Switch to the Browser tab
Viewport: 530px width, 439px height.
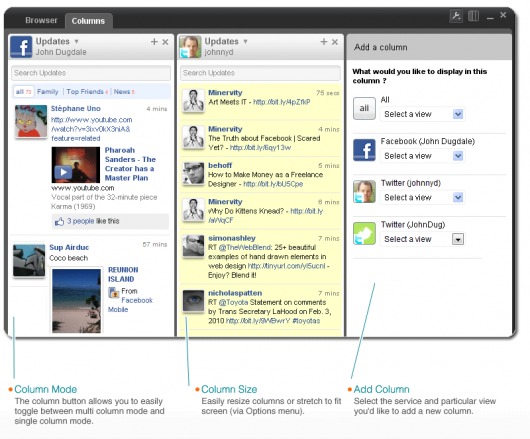pyautogui.click(x=41, y=20)
